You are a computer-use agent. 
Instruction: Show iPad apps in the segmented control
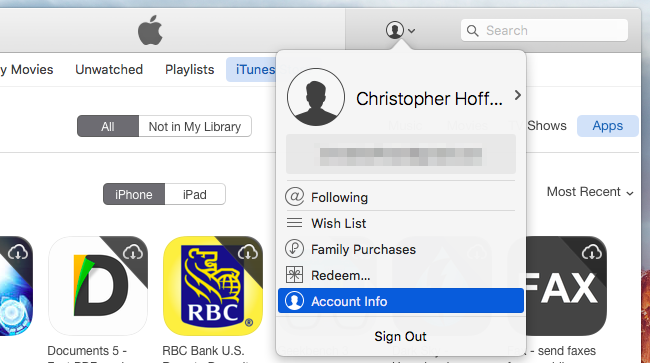[x=195, y=194]
